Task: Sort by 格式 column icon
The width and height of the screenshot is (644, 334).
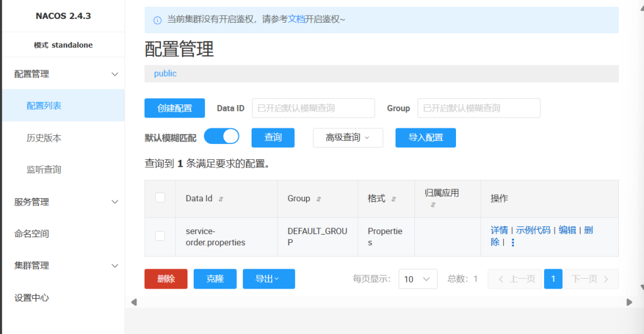Action: 394,199
